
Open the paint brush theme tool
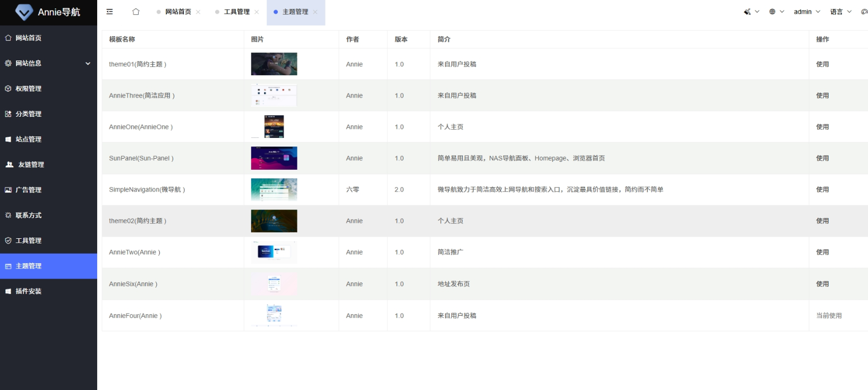click(x=747, y=12)
